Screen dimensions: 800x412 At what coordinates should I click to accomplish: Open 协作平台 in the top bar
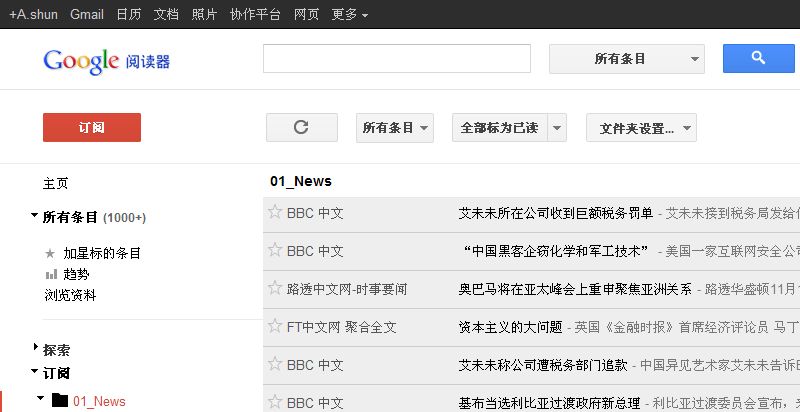(x=255, y=14)
